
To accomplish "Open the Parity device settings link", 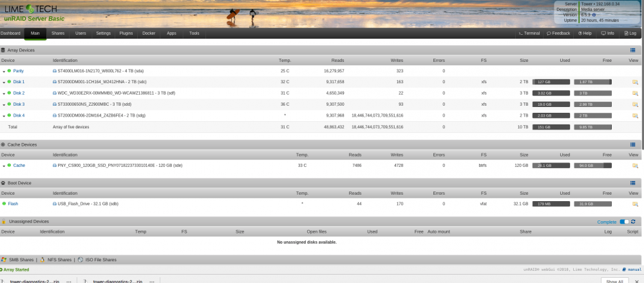I will coord(19,71).
